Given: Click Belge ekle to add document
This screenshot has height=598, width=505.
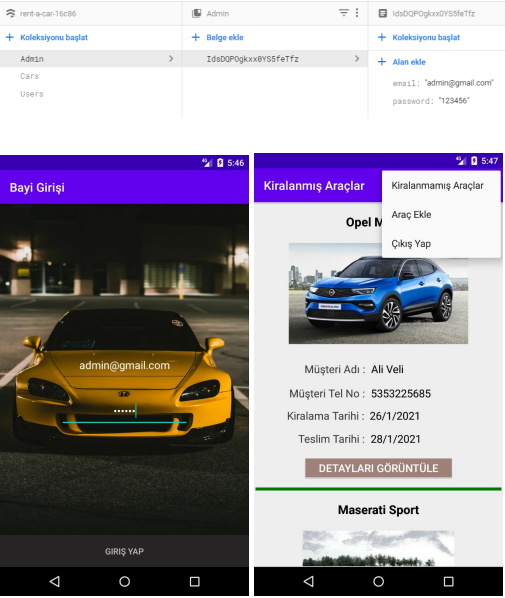Looking at the screenshot, I should [225, 37].
